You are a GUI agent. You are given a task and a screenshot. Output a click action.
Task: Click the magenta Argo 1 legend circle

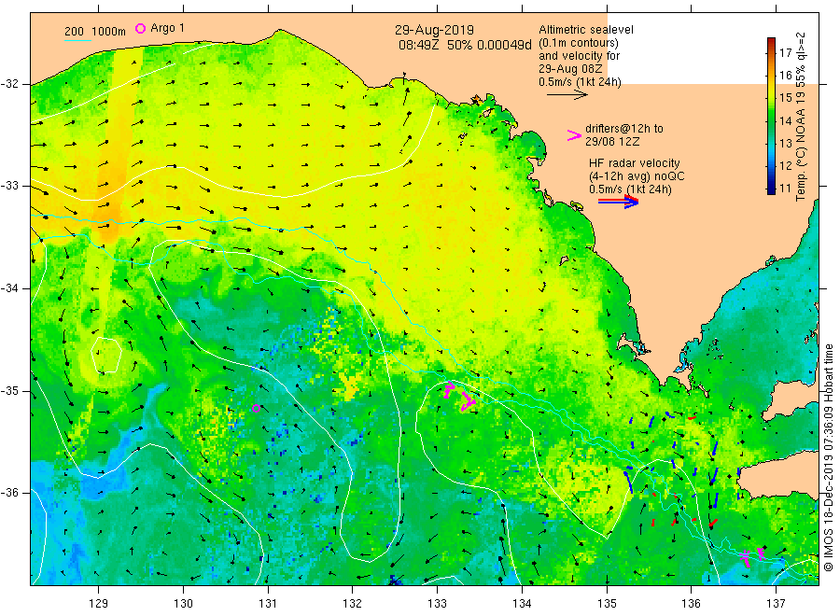[x=140, y=28]
